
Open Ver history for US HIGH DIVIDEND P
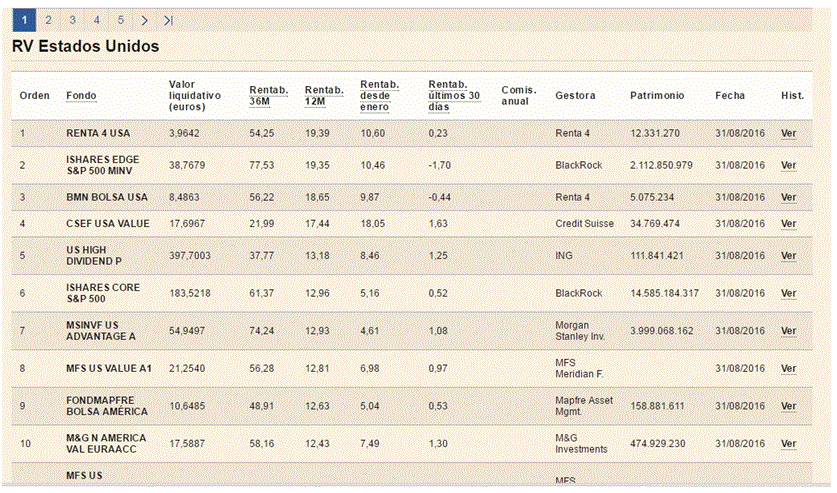point(788,256)
